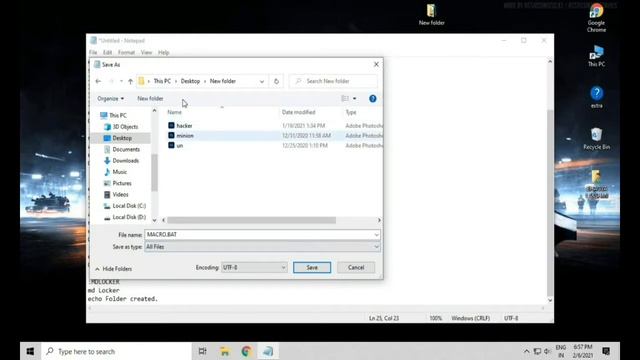Open File Explorer from taskbar
Viewport: 640px width, 360px height.
point(224,351)
